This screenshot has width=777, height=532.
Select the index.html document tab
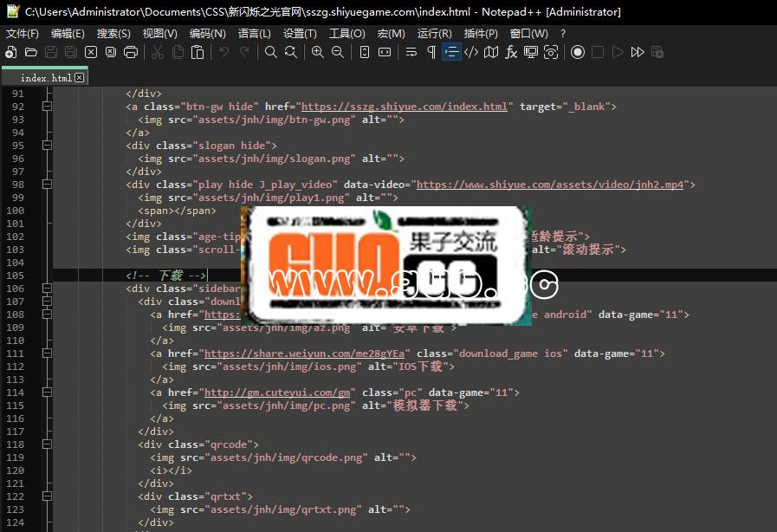click(x=46, y=78)
